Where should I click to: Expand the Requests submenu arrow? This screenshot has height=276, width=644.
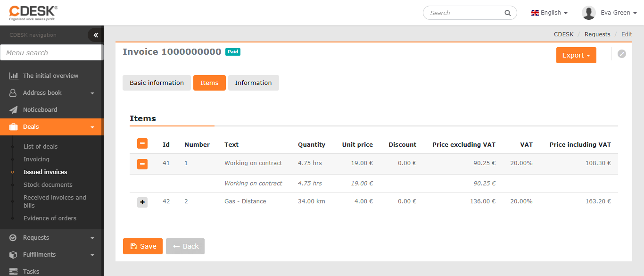tap(92, 238)
